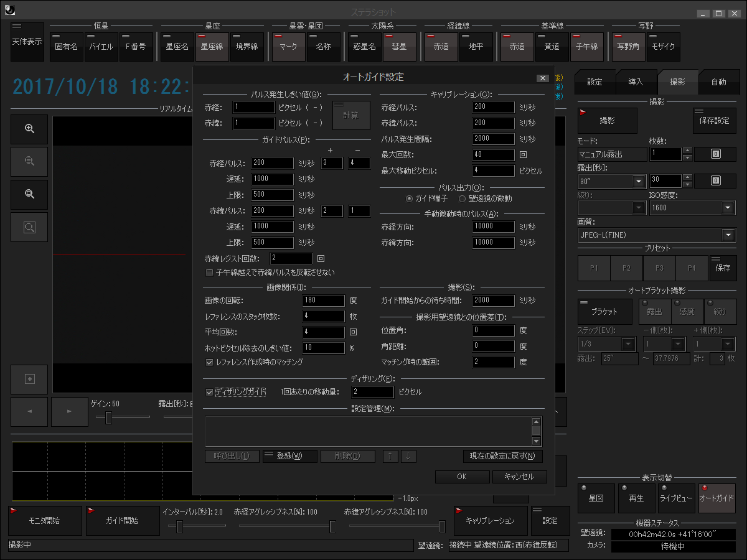Click the move down arrow in 設定管理
Viewport: 747px width, 560px height.
click(408, 456)
